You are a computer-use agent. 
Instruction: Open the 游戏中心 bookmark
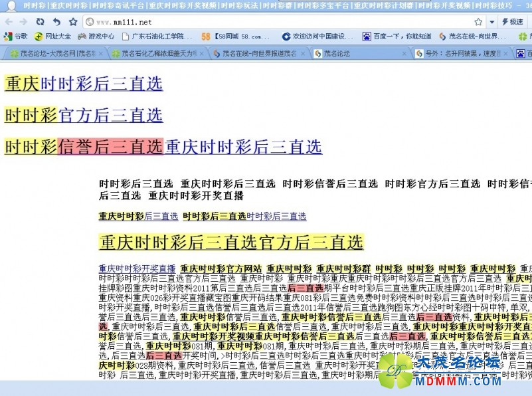[x=96, y=36]
